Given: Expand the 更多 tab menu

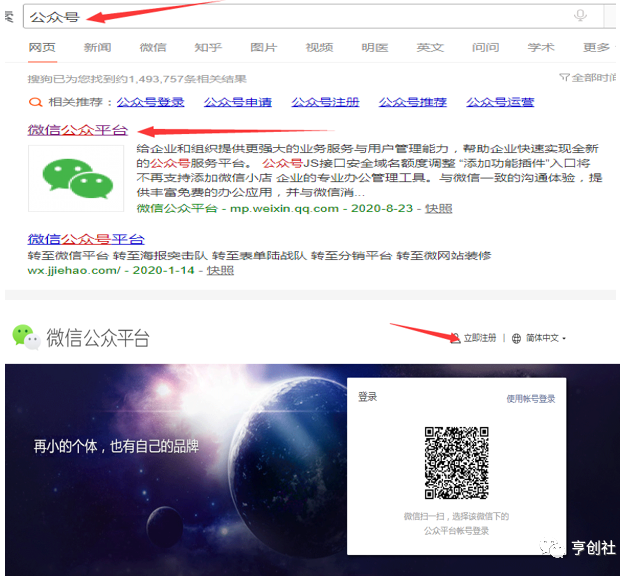Looking at the screenshot, I should 599,48.
